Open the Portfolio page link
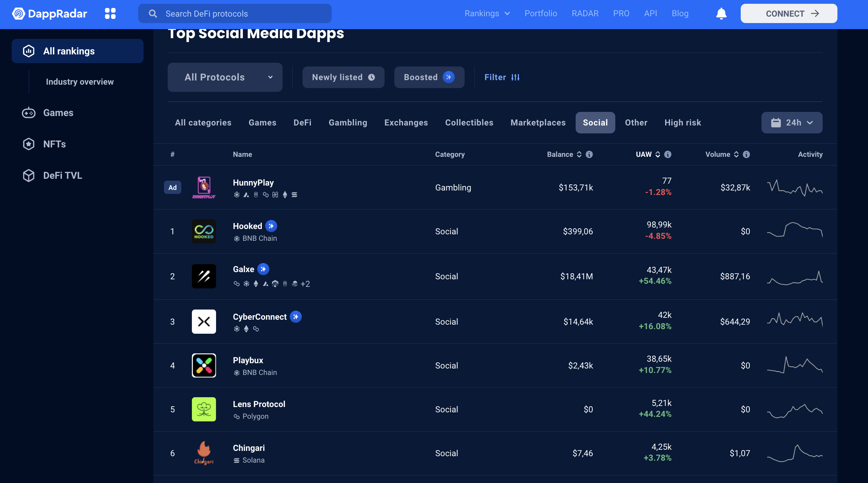This screenshot has width=868, height=483. click(541, 14)
